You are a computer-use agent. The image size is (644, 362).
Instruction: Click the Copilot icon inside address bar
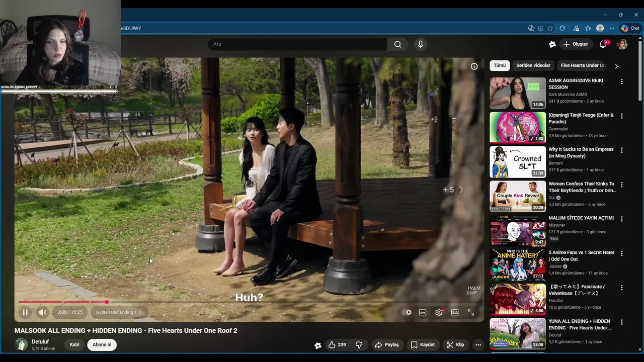pyautogui.click(x=531, y=28)
